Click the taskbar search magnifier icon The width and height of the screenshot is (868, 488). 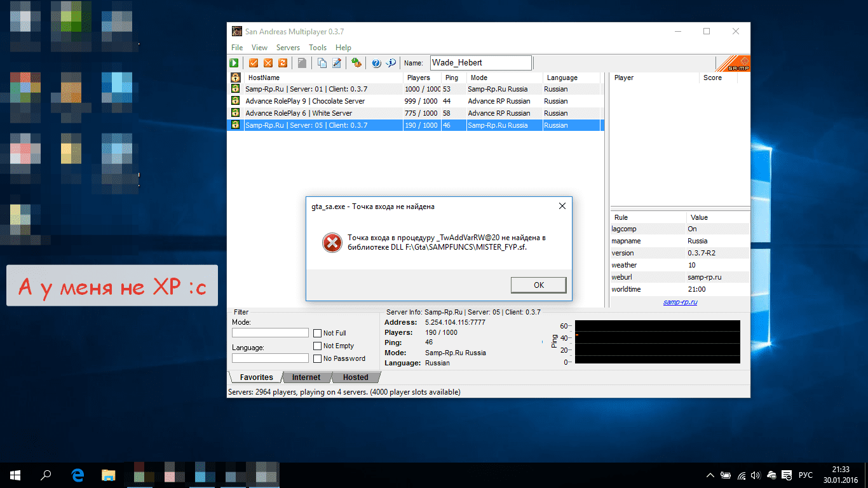[x=46, y=475]
